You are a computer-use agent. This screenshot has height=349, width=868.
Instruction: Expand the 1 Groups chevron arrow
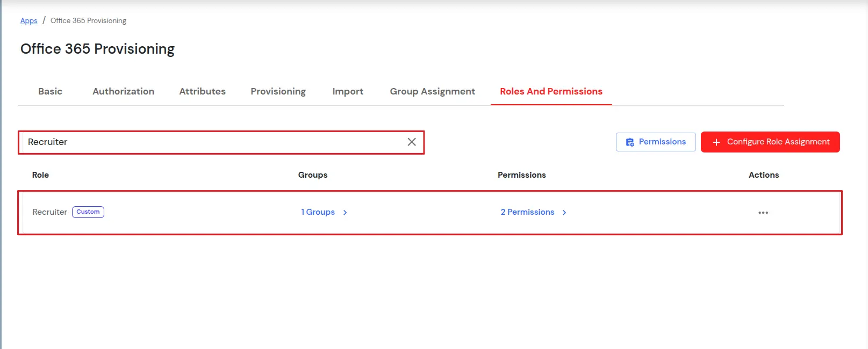point(345,213)
